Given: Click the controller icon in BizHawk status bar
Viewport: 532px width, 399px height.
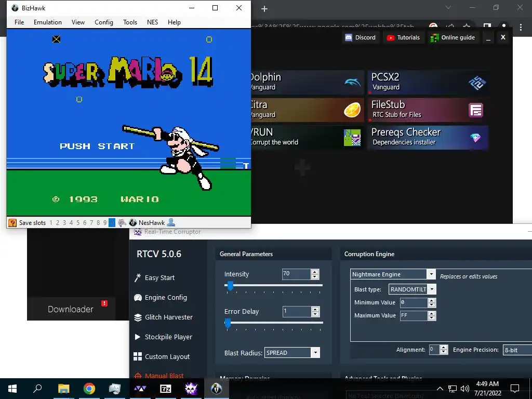Looking at the screenshot, I should pos(122,222).
